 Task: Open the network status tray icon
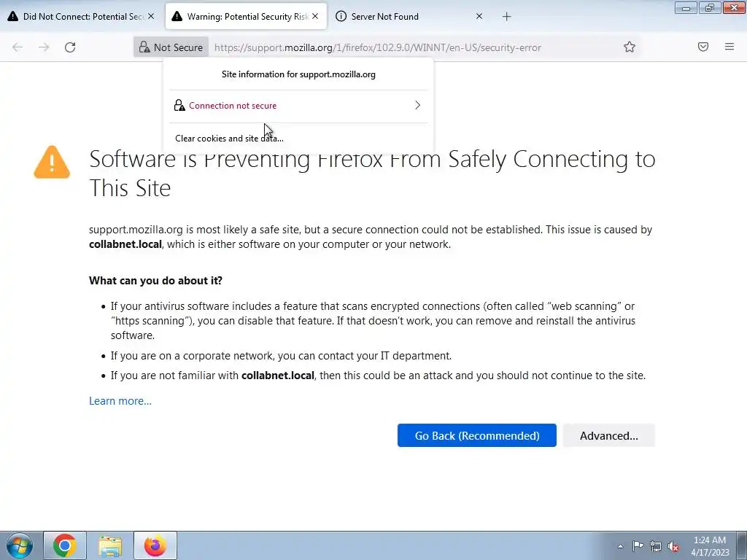pyautogui.click(x=656, y=546)
